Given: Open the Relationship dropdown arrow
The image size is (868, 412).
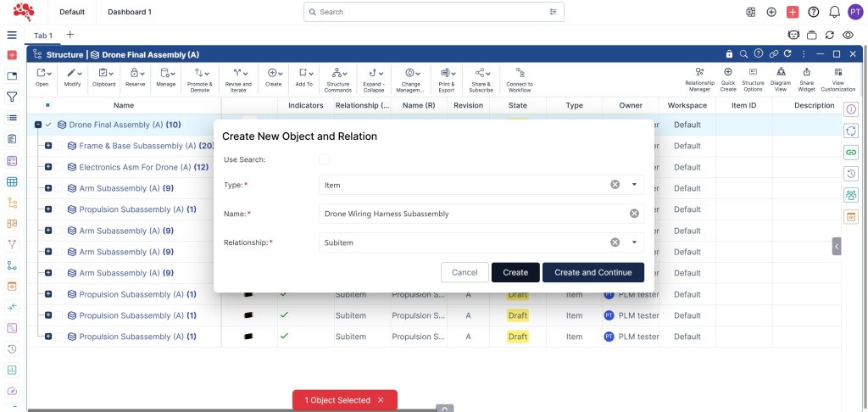Looking at the screenshot, I should tap(634, 242).
